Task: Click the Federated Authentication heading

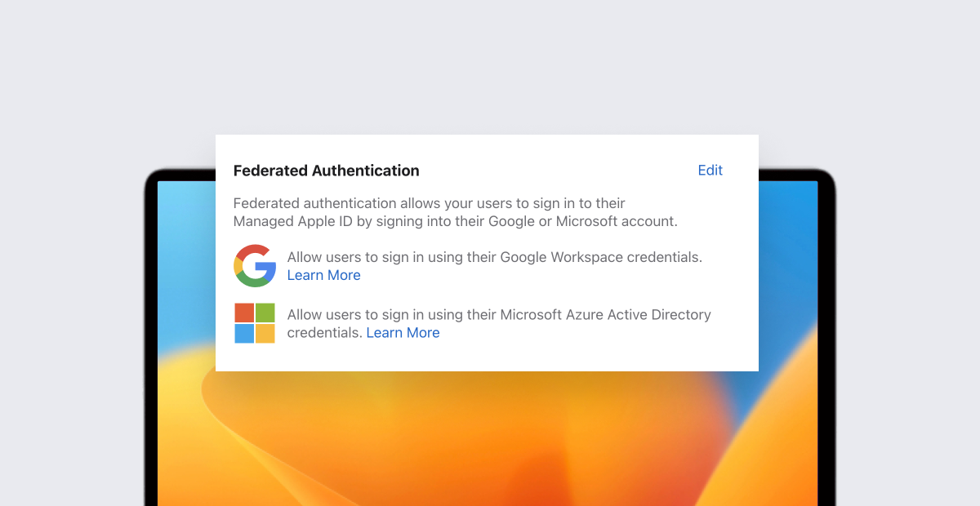Action: click(x=326, y=171)
